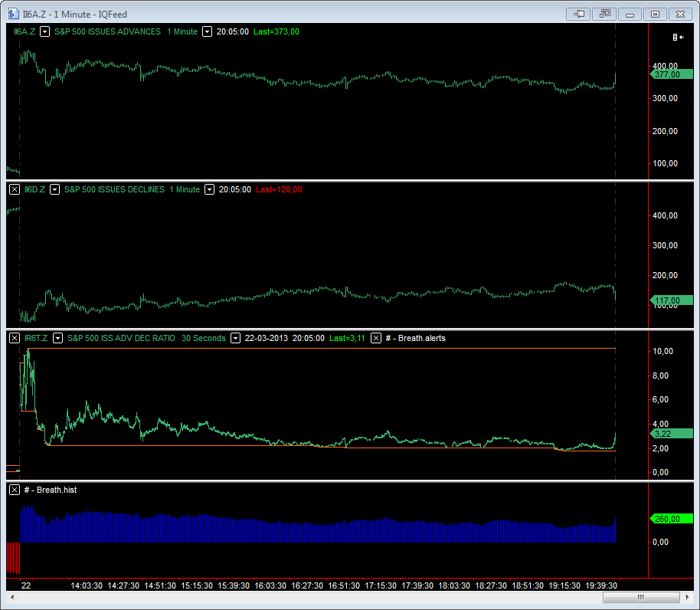
Task: Remove the Breath.alerts indicator
Action: click(376, 338)
